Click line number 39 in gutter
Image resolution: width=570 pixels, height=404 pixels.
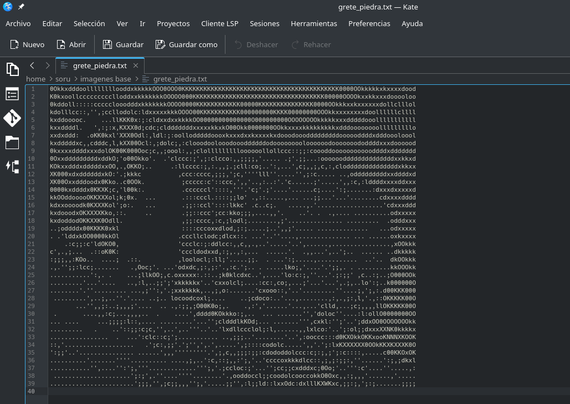click(x=32, y=384)
